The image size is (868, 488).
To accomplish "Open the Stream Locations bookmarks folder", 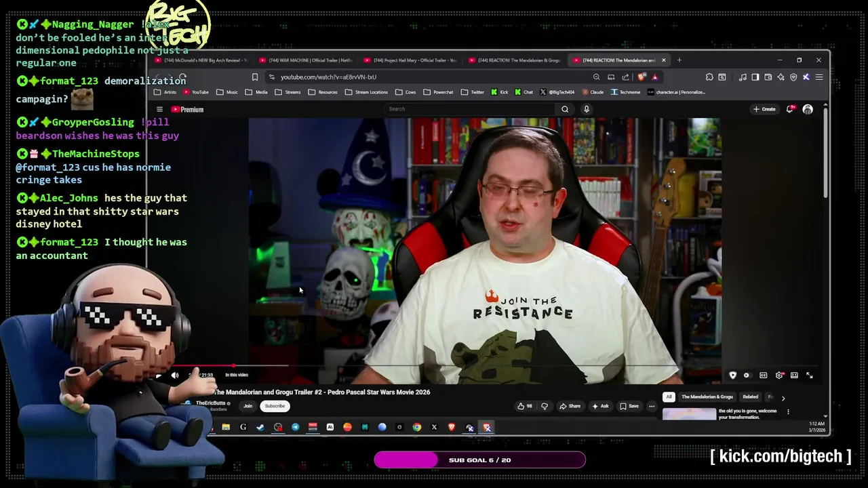I will click(366, 92).
